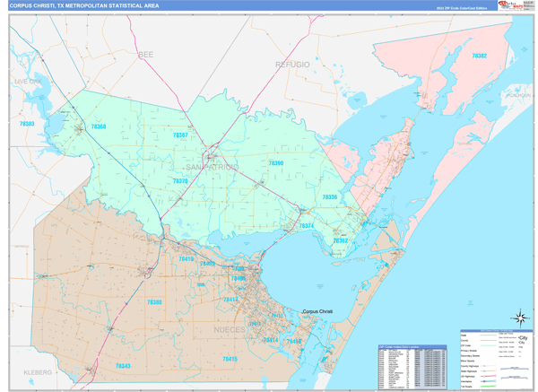This screenshot has width=538, height=392.
Task: Click the ZIP Code Index table header
Action: pos(412,346)
